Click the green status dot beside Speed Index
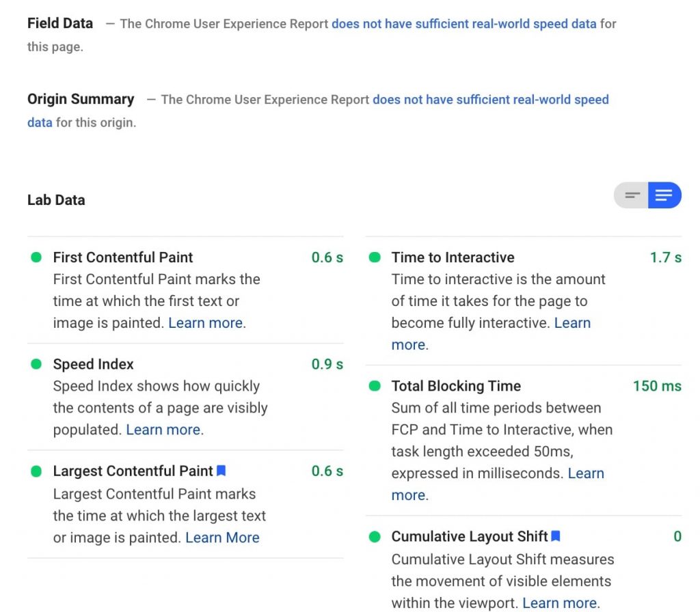Viewport: 700px width, 612px height. click(x=35, y=364)
